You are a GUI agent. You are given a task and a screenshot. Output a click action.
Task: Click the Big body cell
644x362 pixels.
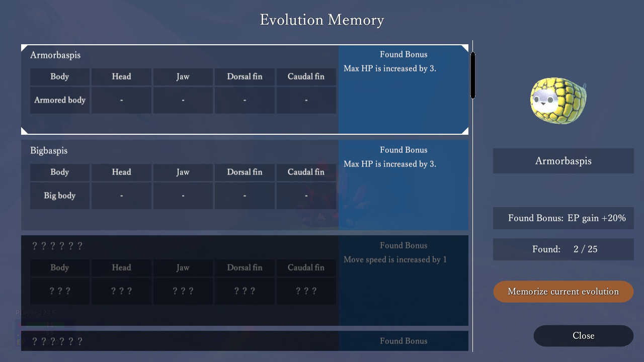(60, 196)
